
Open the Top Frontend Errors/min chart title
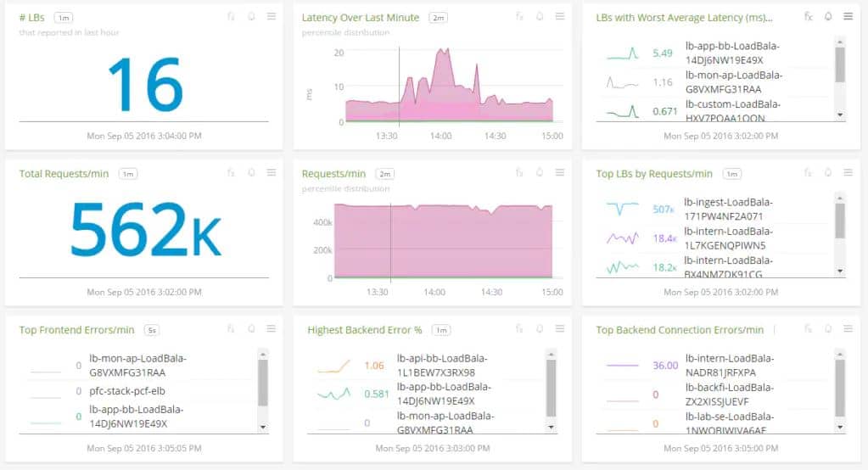[x=76, y=330]
